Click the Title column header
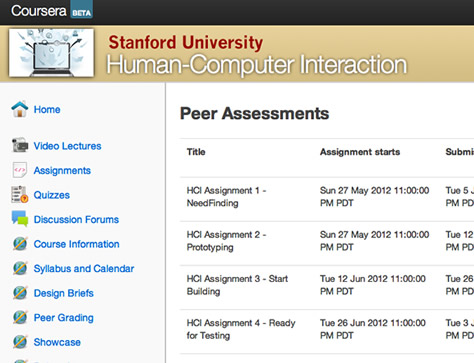Image resolution: width=474 pixels, height=363 pixels. 196,152
